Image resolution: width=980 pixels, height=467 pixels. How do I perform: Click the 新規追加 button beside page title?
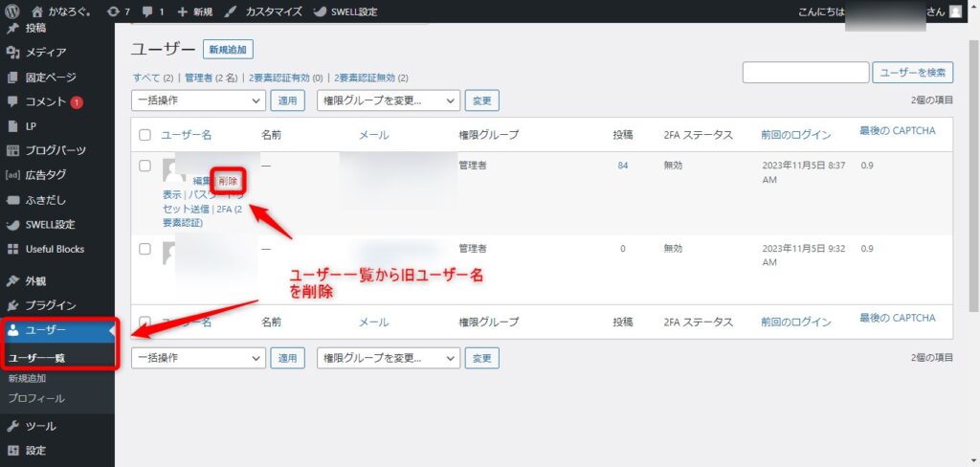pyautogui.click(x=228, y=50)
